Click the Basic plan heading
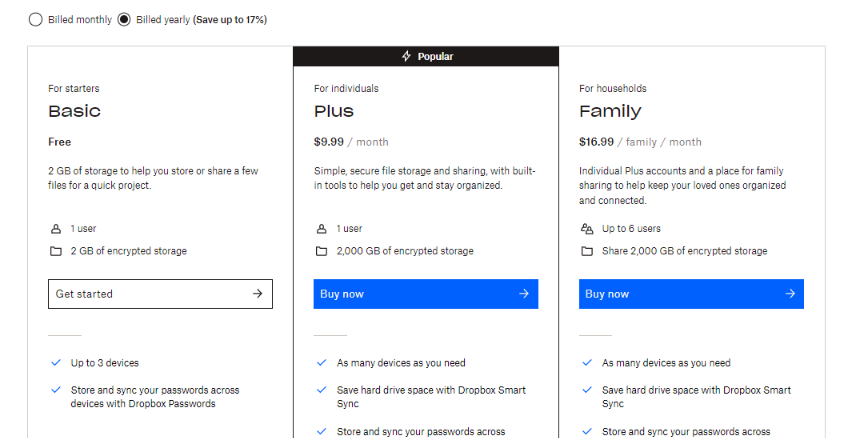This screenshot has height=438, width=865. coord(74,111)
